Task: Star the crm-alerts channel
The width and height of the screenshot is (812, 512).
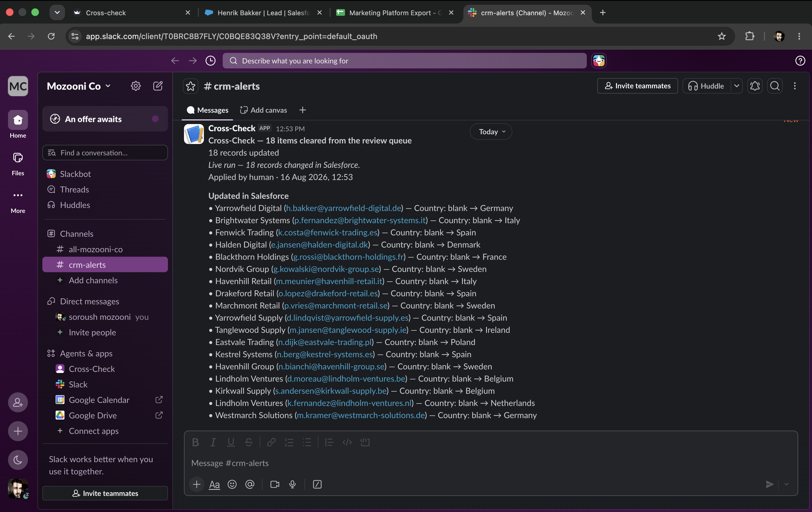Action: (x=191, y=86)
